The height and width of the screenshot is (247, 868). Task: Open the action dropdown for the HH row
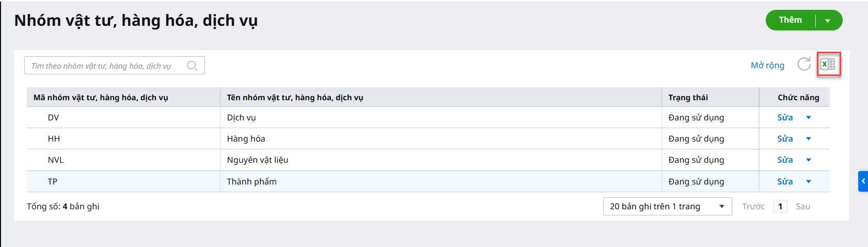click(809, 139)
